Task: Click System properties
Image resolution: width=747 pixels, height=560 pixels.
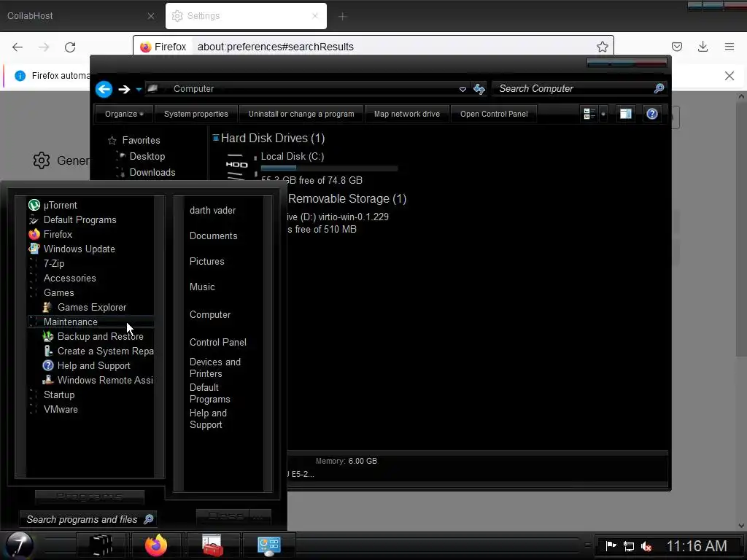Action: click(196, 114)
